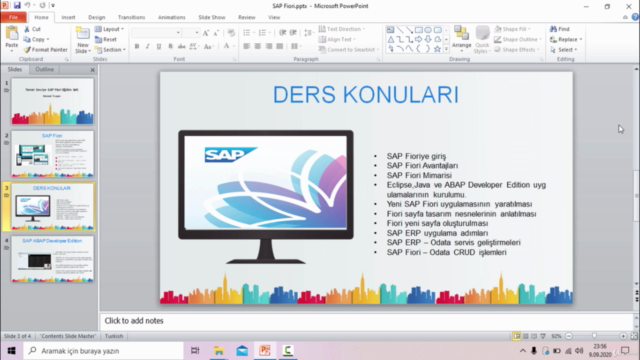Image resolution: width=640 pixels, height=360 pixels.
Task: Start Slide Show from the status bar icon
Action: 543,336
